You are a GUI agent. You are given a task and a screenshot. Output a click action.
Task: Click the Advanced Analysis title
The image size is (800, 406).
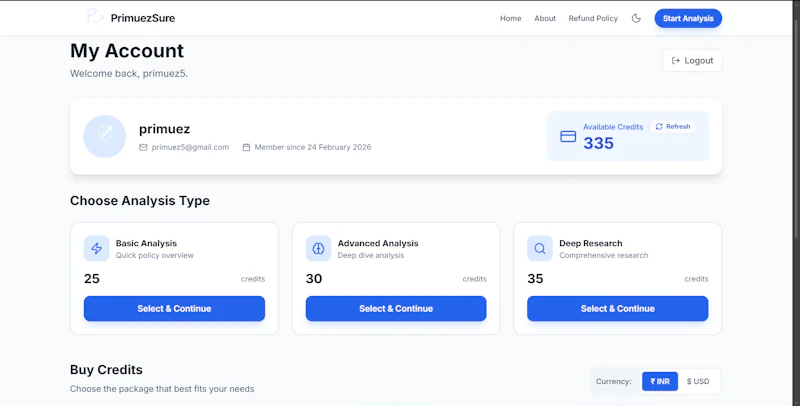pos(378,243)
